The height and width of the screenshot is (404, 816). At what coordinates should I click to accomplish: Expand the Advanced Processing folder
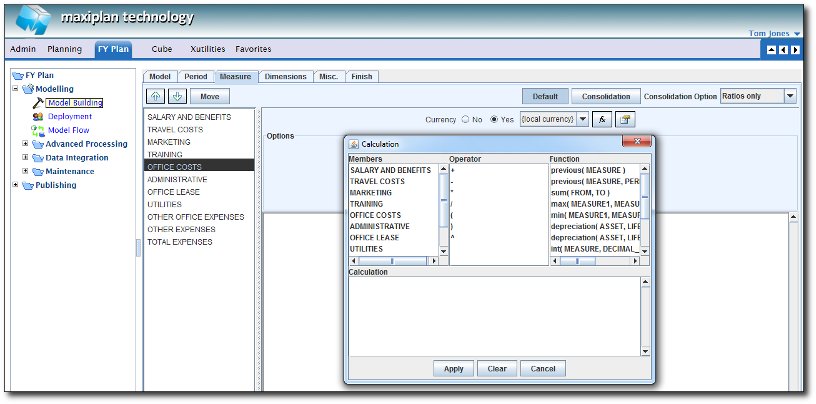pos(25,144)
